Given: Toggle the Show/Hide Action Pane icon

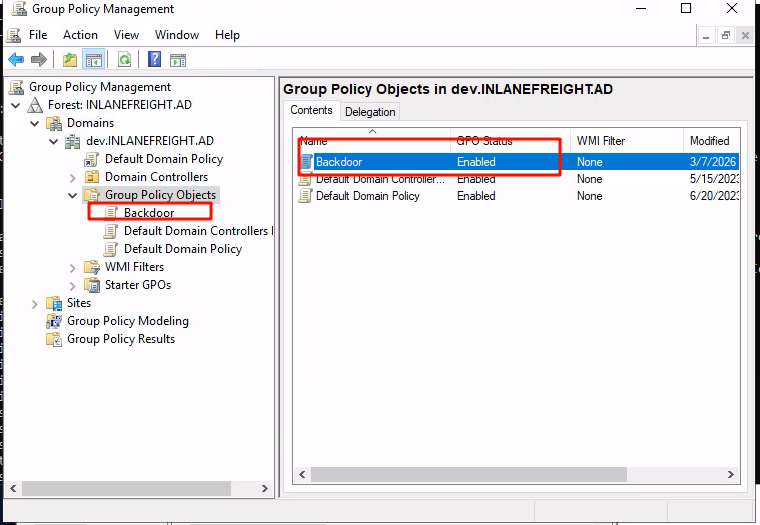Looking at the screenshot, I should pos(178,60).
